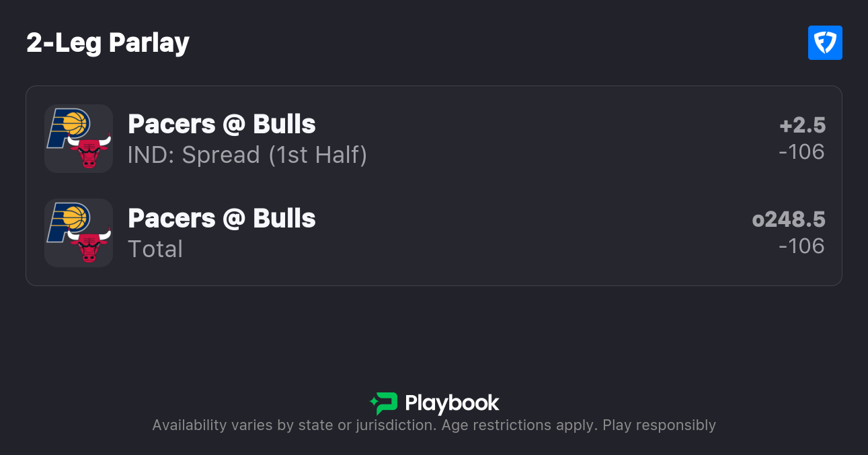The image size is (868, 455).
Task: Click "Bulls" in the spread leg title
Action: [284, 125]
